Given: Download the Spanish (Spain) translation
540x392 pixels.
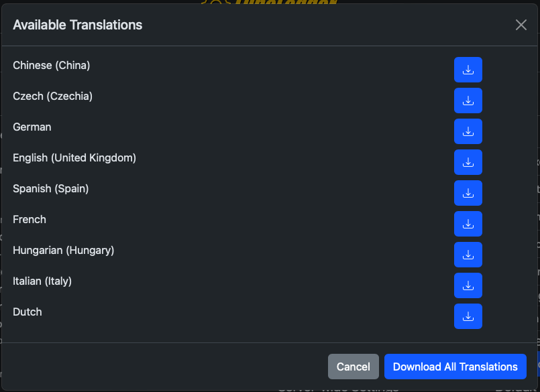Looking at the screenshot, I should pos(468,193).
